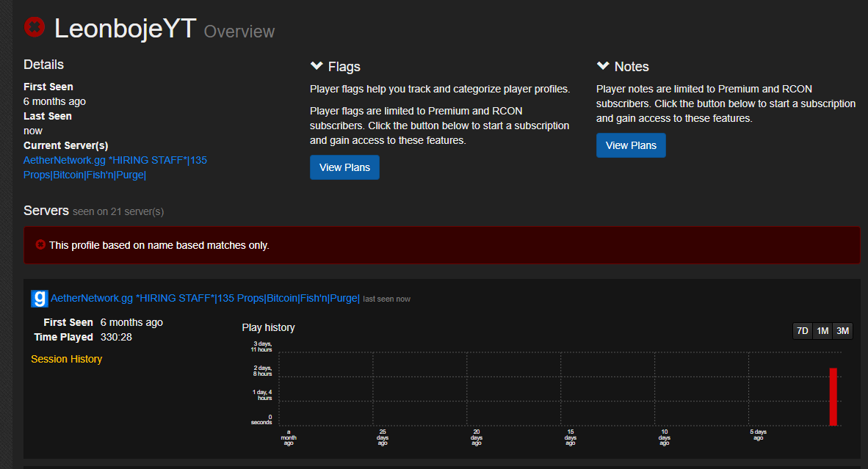Click the Overview subtitle text

click(239, 32)
